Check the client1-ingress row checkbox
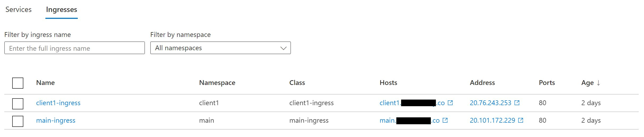Image resolution: width=644 pixels, height=137 pixels. pos(18,104)
